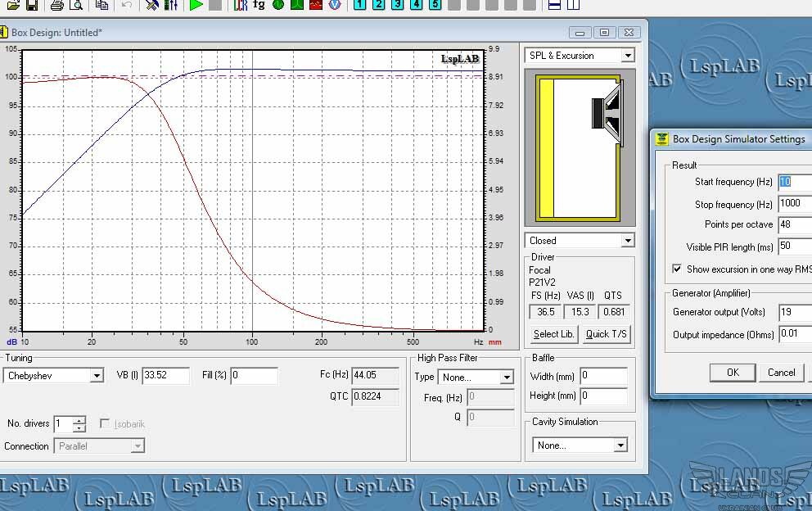
Task: Enable the Isobarik checkbox
Action: click(105, 423)
